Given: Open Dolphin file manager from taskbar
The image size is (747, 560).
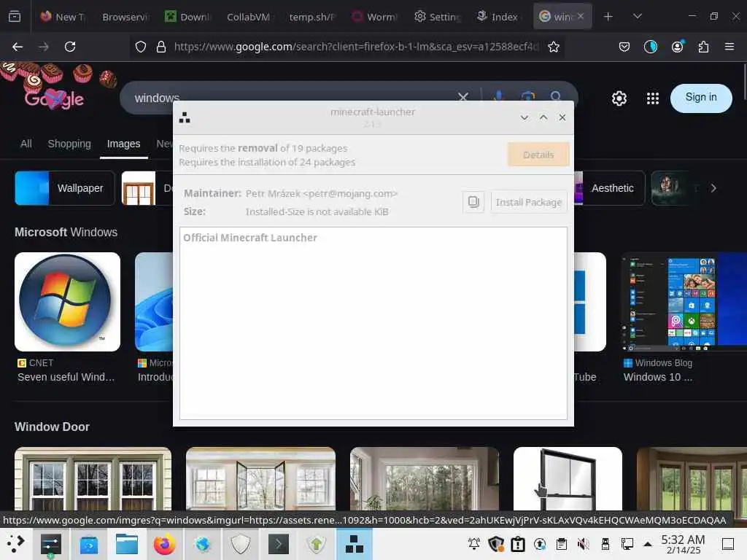Looking at the screenshot, I should coord(127,544).
